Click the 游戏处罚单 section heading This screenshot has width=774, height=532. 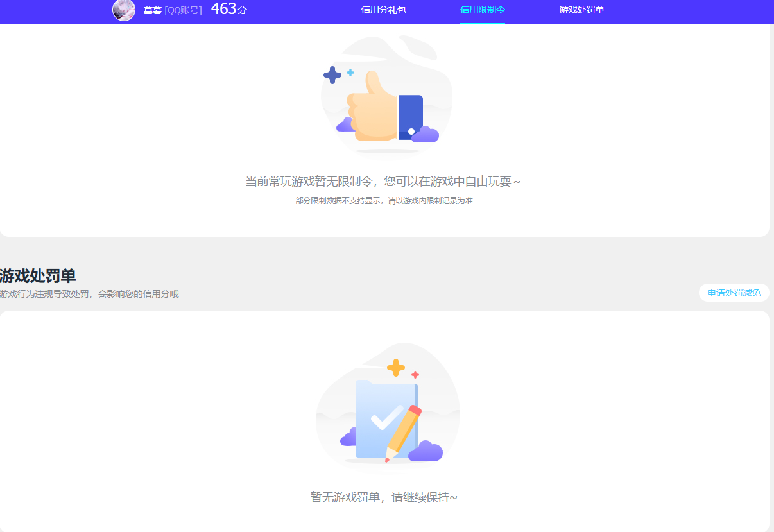[x=38, y=276]
